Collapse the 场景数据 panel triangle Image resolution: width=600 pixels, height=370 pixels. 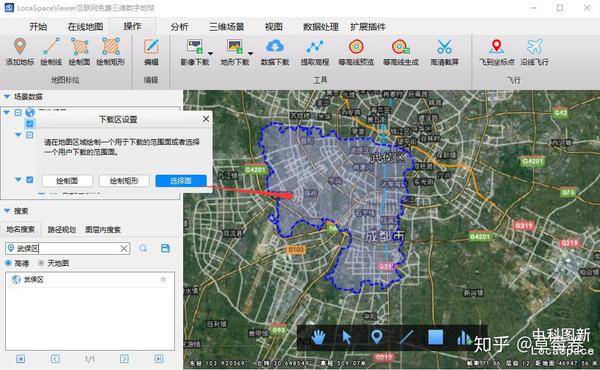tap(7, 96)
